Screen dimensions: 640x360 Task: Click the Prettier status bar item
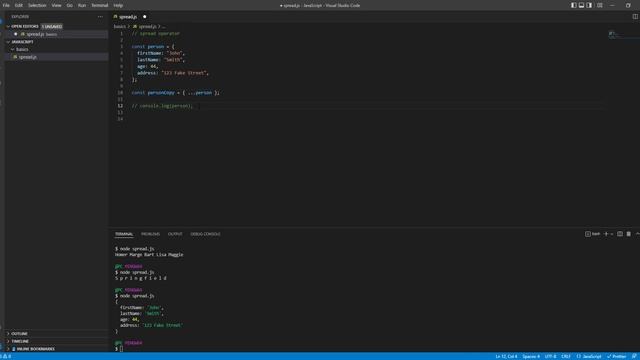click(616, 356)
